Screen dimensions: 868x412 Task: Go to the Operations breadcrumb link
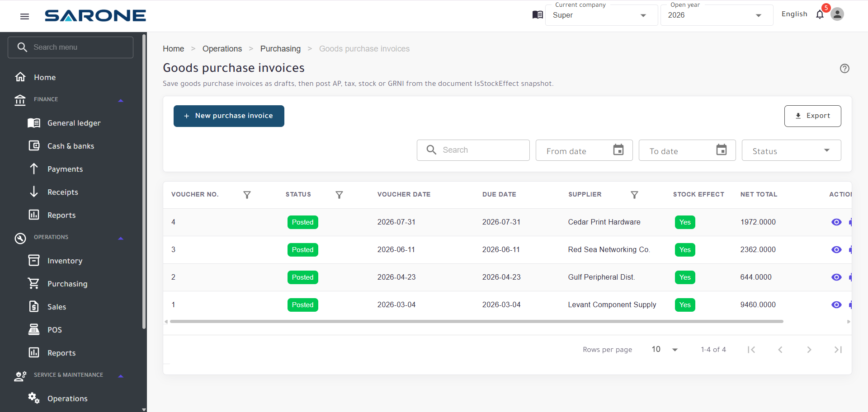[222, 49]
